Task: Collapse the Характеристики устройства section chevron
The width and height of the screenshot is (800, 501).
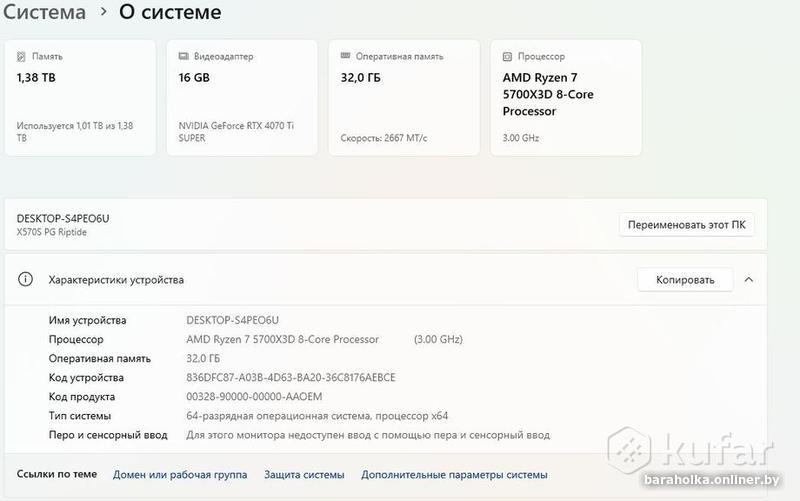Action: pyautogui.click(x=749, y=280)
